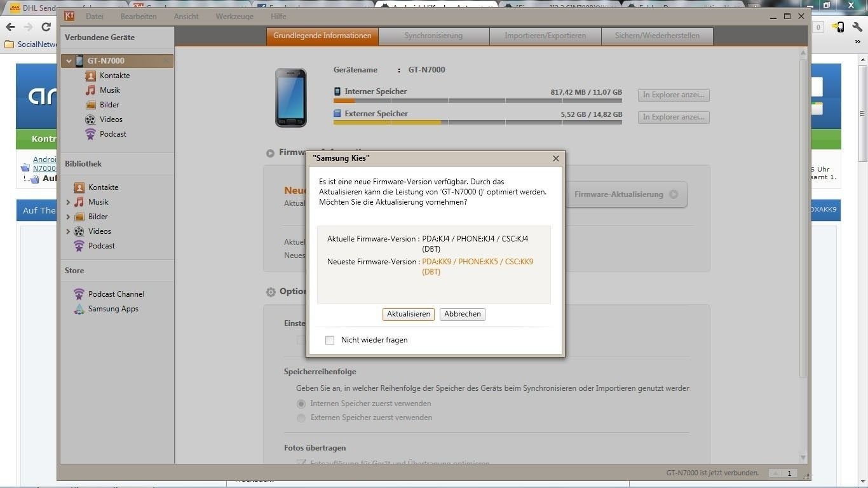
Task: Open browser wrench settings menu
Action: (x=857, y=27)
